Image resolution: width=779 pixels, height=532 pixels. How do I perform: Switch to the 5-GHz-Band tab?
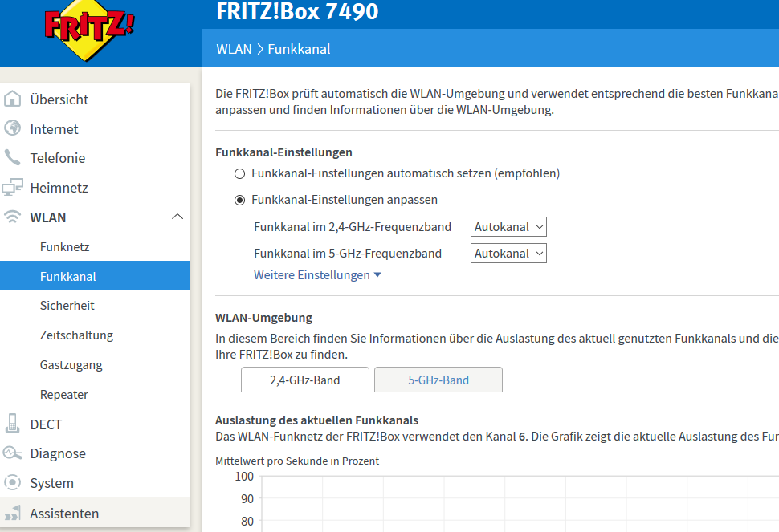[438, 380]
